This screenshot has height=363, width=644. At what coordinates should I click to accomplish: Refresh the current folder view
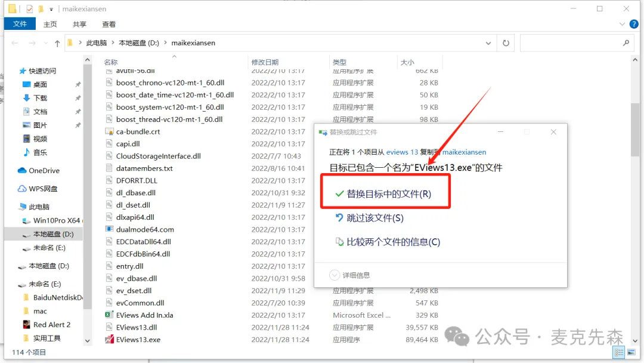coord(506,43)
